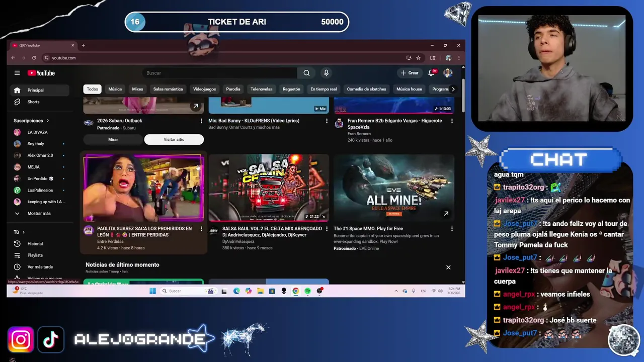Image resolution: width=644 pixels, height=362 pixels.
Task: Click the Windows taskbar search box
Action: [x=188, y=291]
